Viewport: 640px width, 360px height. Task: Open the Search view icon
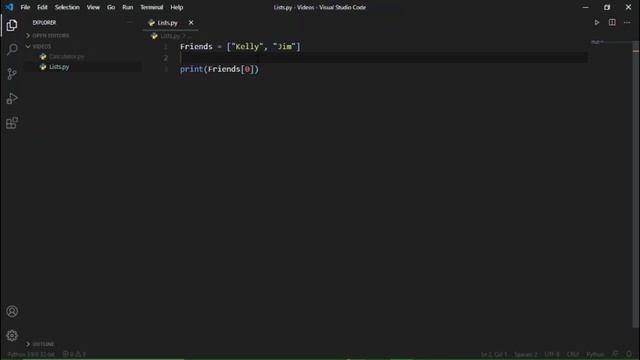click(12, 49)
